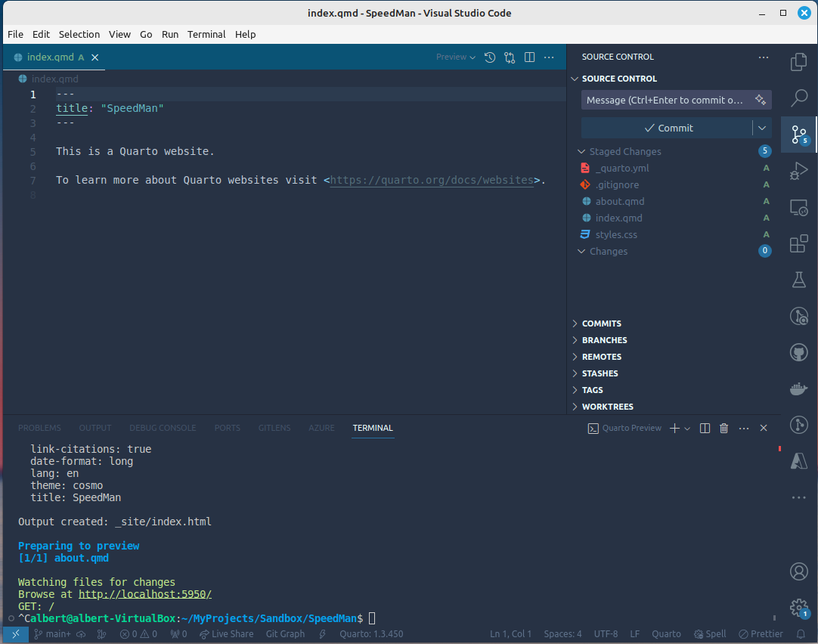Open the Selection menu
818x644 pixels.
pos(79,35)
